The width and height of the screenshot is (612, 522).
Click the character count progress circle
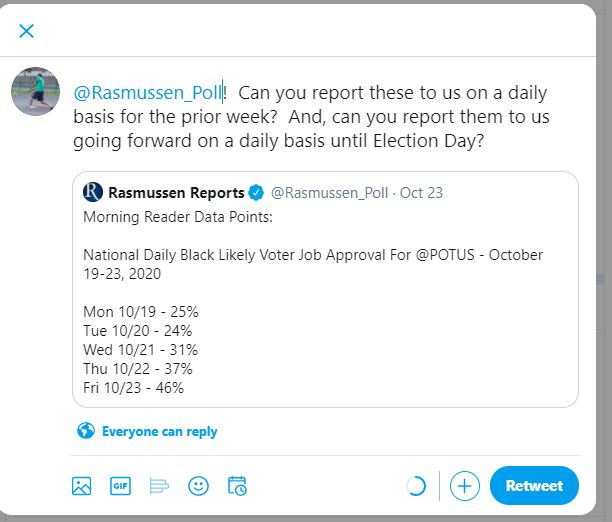416,486
